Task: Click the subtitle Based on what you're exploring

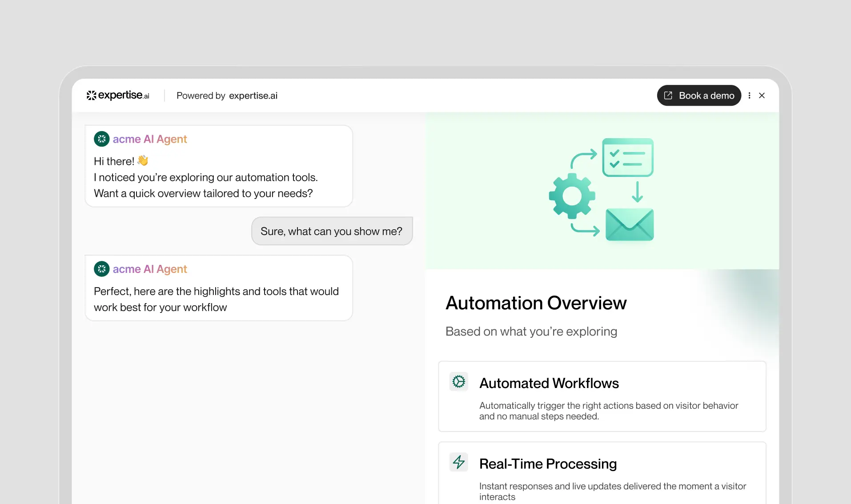Action: pyautogui.click(x=531, y=331)
